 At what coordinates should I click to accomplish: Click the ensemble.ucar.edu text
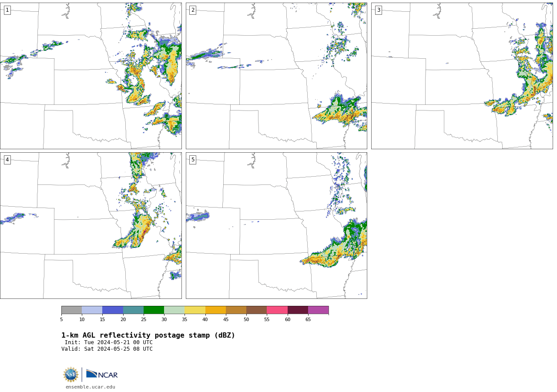tap(91, 387)
